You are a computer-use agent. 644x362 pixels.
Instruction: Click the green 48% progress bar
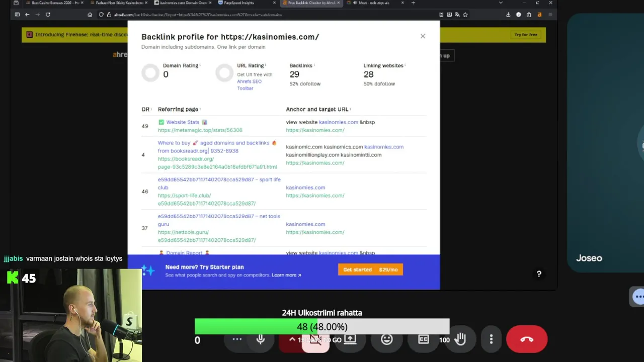click(x=322, y=327)
